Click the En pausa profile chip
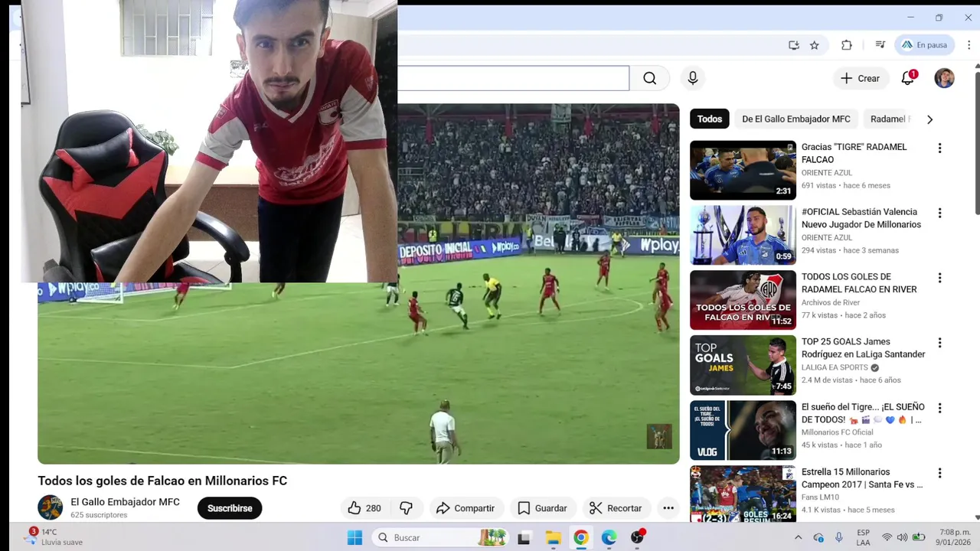This screenshot has width=980, height=551. [x=924, y=45]
